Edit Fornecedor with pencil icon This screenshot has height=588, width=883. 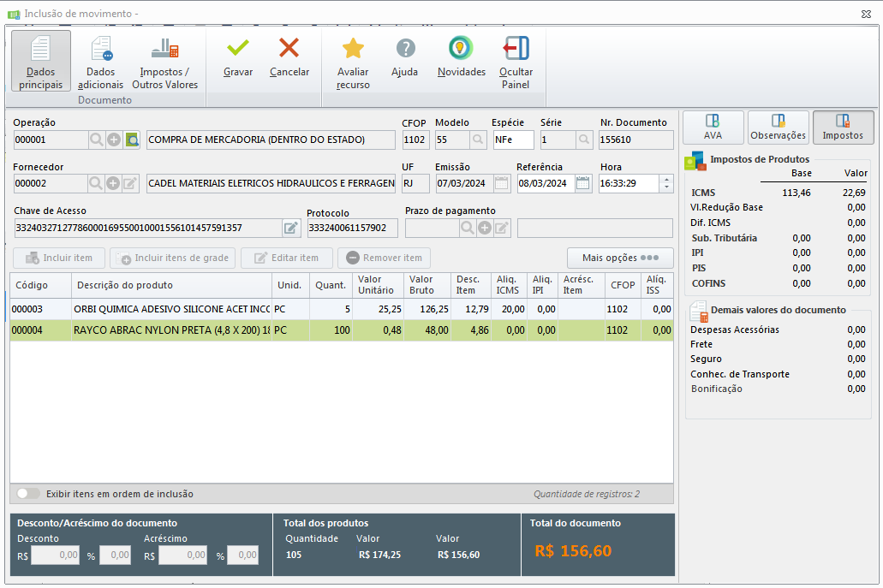tap(130, 183)
